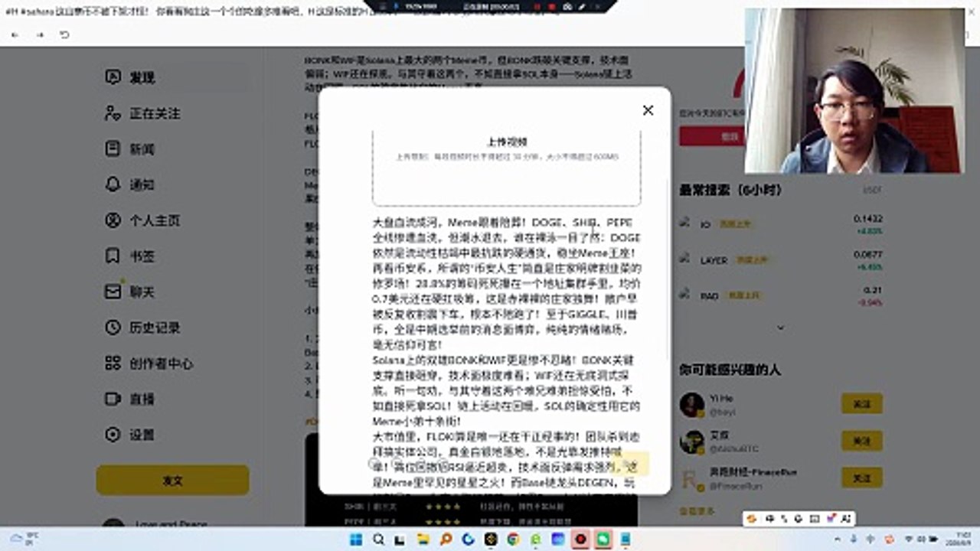The width and height of the screenshot is (980, 551).
Task: Open Windows taskbar search
Action: [378, 540]
